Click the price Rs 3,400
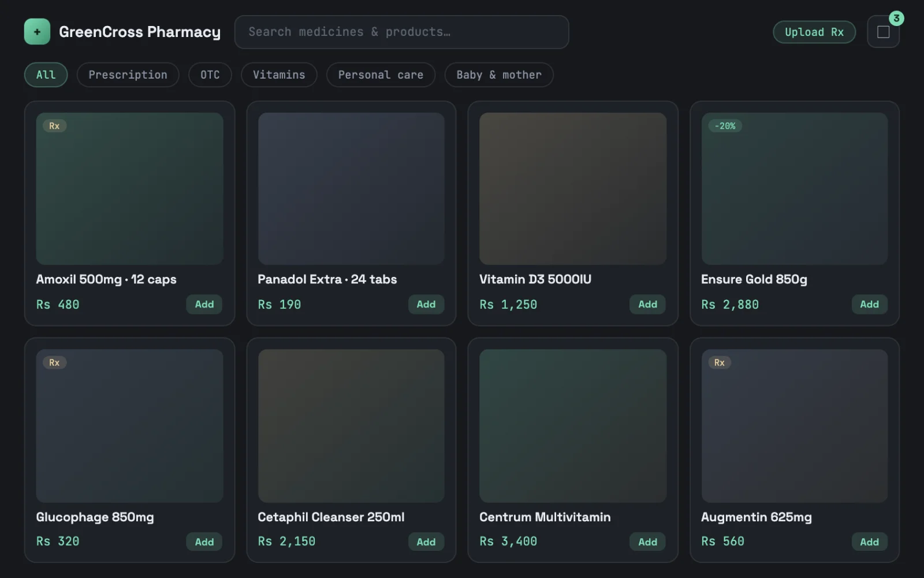Screen dimensions: 924x578 pos(508,542)
